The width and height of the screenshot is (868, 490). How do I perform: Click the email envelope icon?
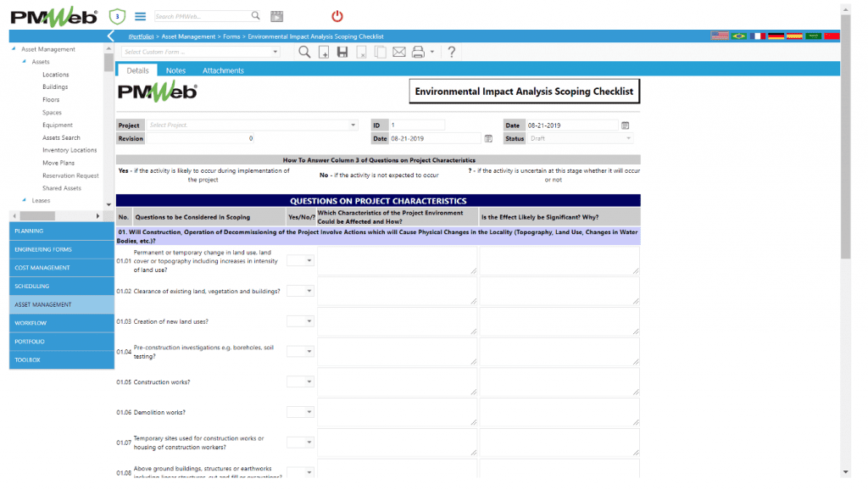[x=399, y=52]
